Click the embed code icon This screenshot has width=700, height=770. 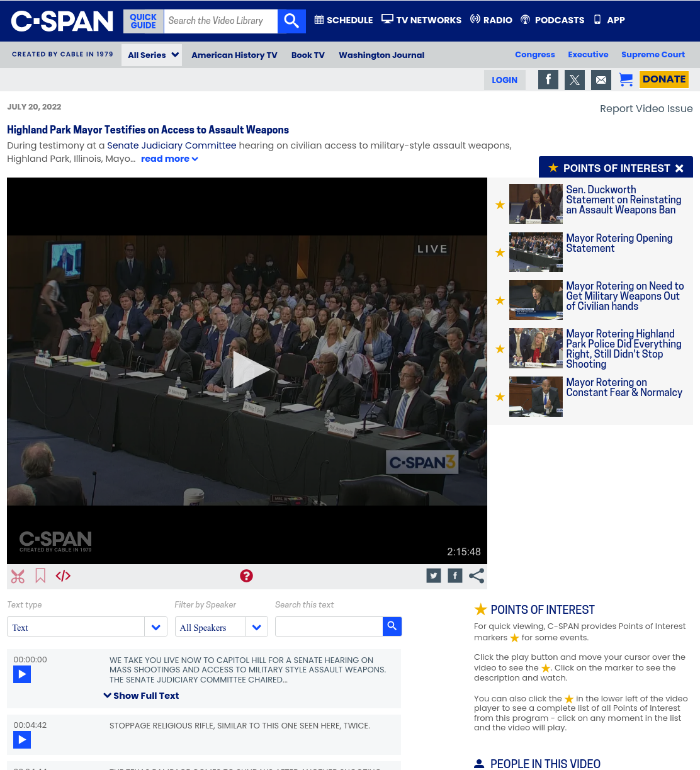[x=63, y=576]
